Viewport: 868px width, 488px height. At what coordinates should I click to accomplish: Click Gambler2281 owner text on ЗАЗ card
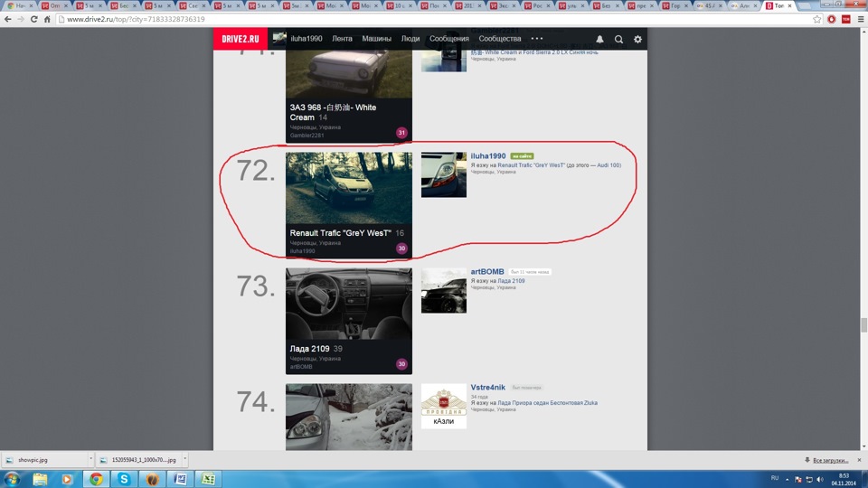(307, 136)
